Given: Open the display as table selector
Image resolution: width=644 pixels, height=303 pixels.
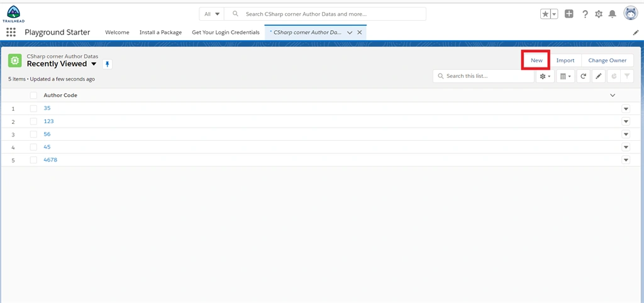Looking at the screenshot, I should pyautogui.click(x=565, y=76).
